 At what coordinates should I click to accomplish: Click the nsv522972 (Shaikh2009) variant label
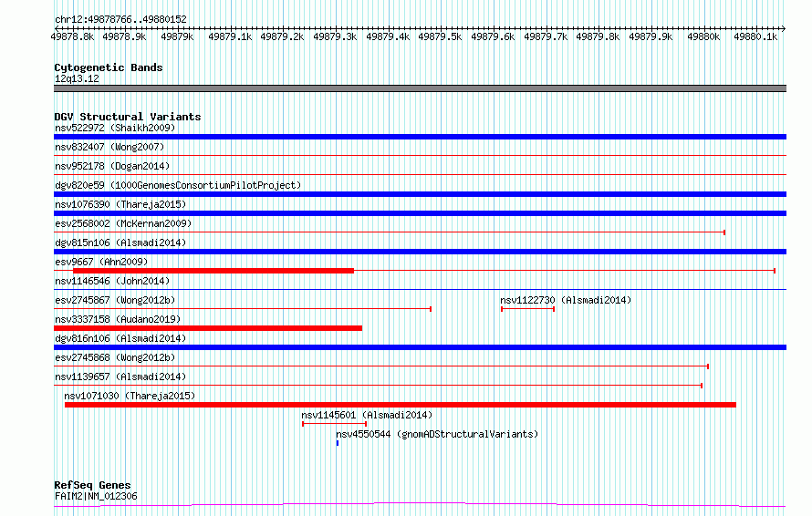click(x=115, y=128)
